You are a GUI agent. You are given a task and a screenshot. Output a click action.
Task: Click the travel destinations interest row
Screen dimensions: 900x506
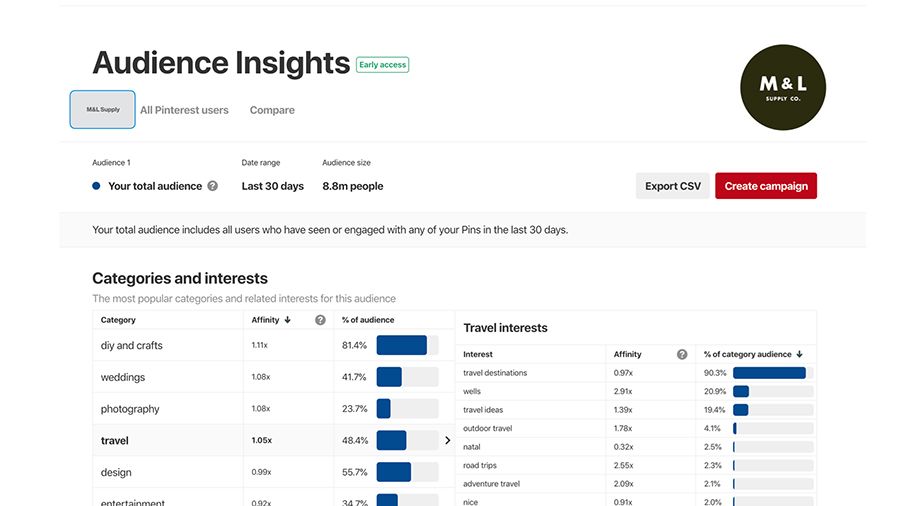tap(495, 373)
